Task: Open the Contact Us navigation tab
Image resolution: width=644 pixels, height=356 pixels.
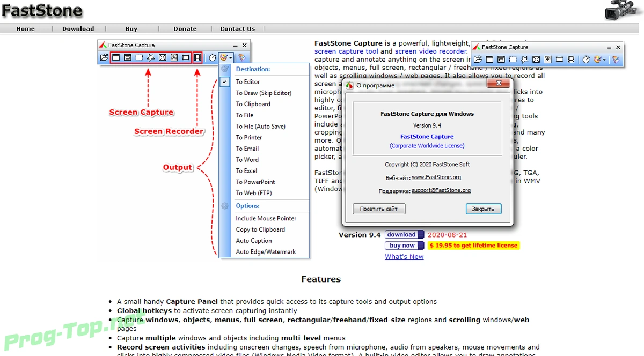Action: pos(238,29)
